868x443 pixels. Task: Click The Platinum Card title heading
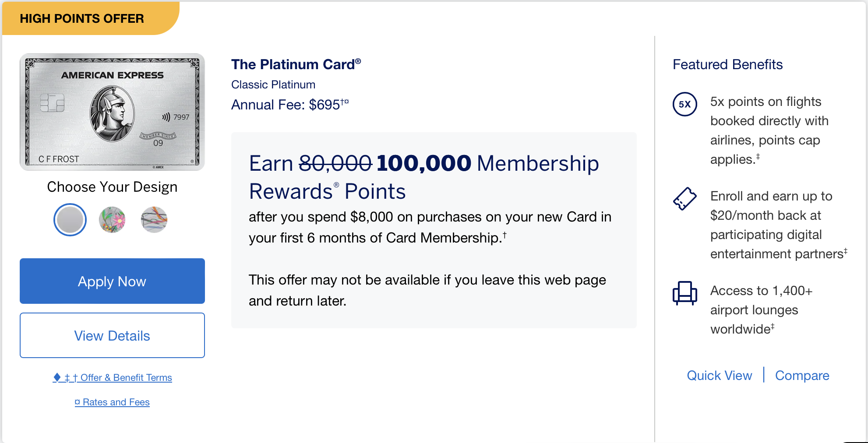tap(296, 64)
